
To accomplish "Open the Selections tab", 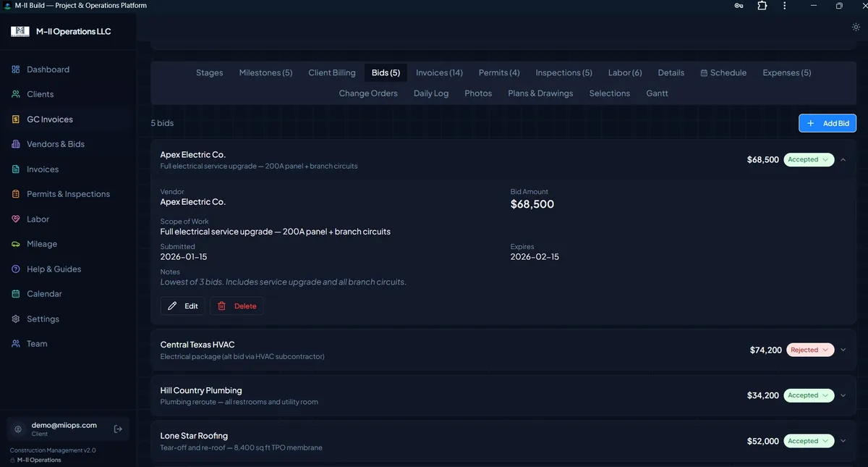I will coord(610,93).
